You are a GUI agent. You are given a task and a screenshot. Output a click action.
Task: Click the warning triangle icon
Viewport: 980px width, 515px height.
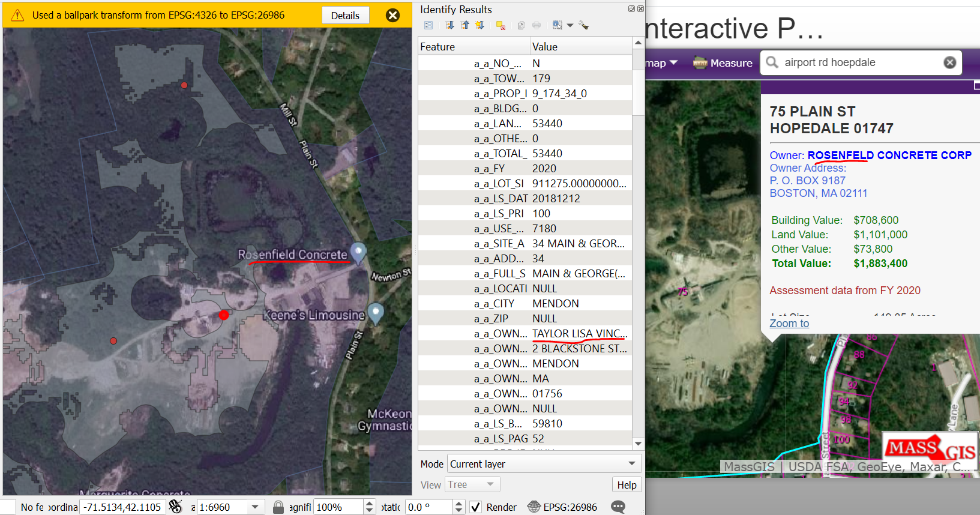click(x=17, y=16)
